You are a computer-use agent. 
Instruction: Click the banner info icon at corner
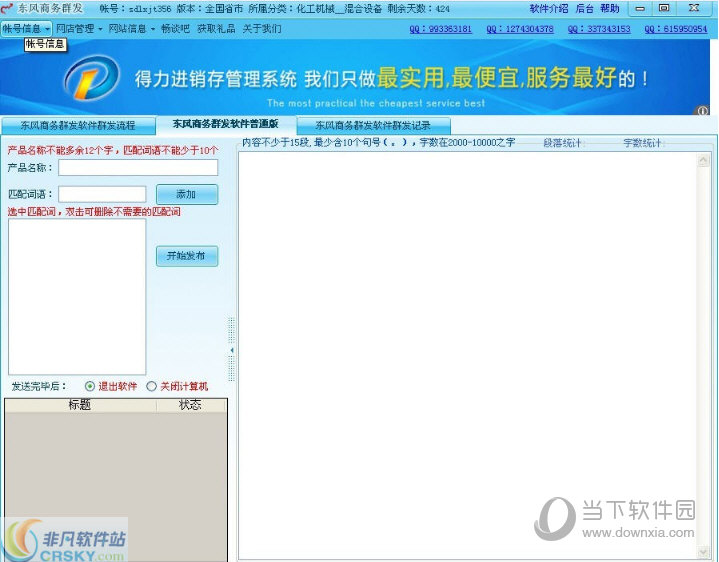(x=702, y=110)
